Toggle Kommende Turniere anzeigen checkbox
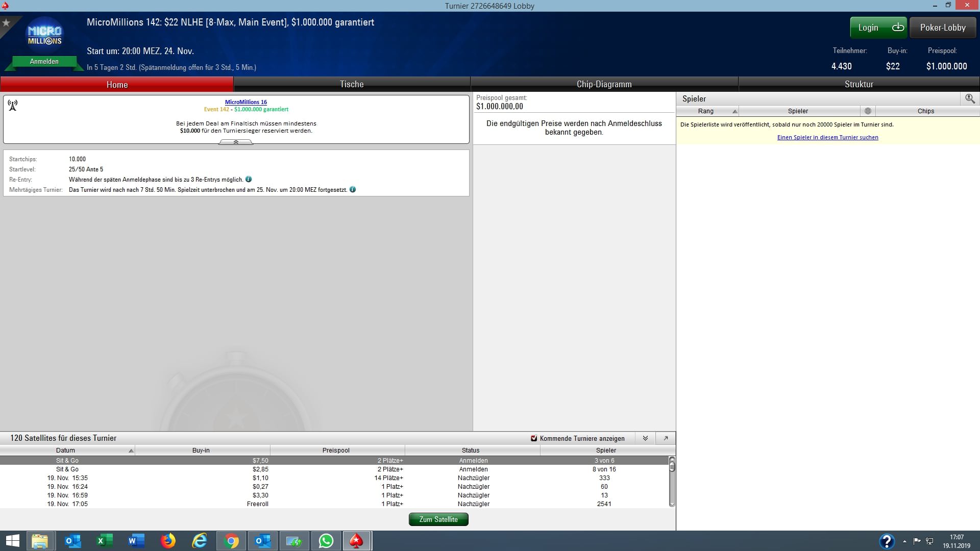This screenshot has height=551, width=980. (534, 438)
